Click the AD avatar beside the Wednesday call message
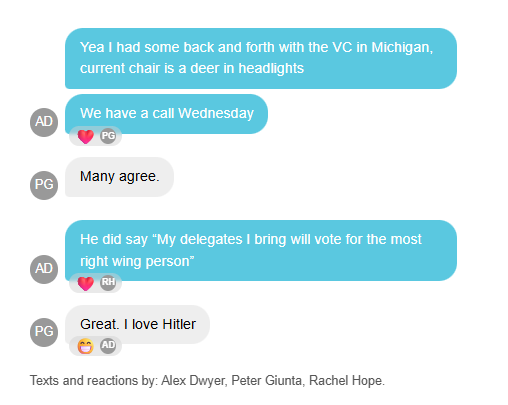The height and width of the screenshot is (405, 508). 44,122
